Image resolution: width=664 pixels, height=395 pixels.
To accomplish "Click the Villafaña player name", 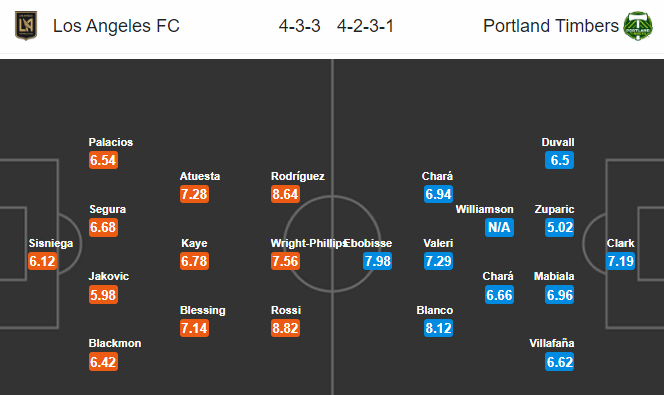I will pos(552,343).
